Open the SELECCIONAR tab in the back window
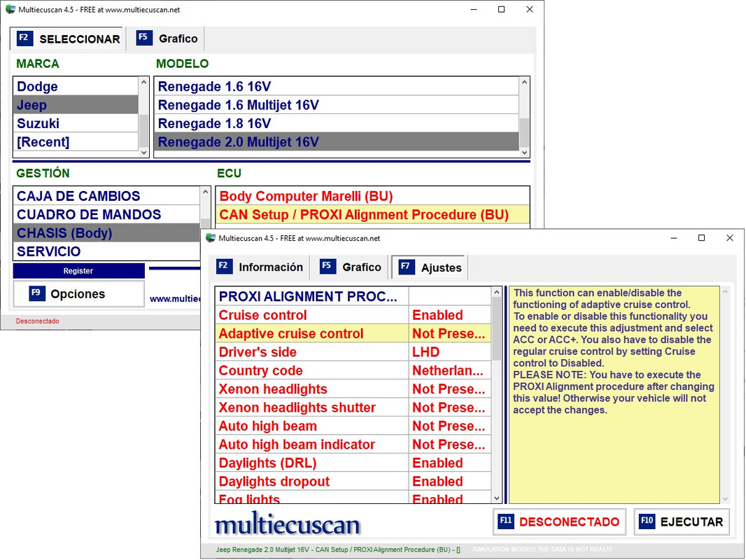Screen dimensions: 746x560 (67, 38)
